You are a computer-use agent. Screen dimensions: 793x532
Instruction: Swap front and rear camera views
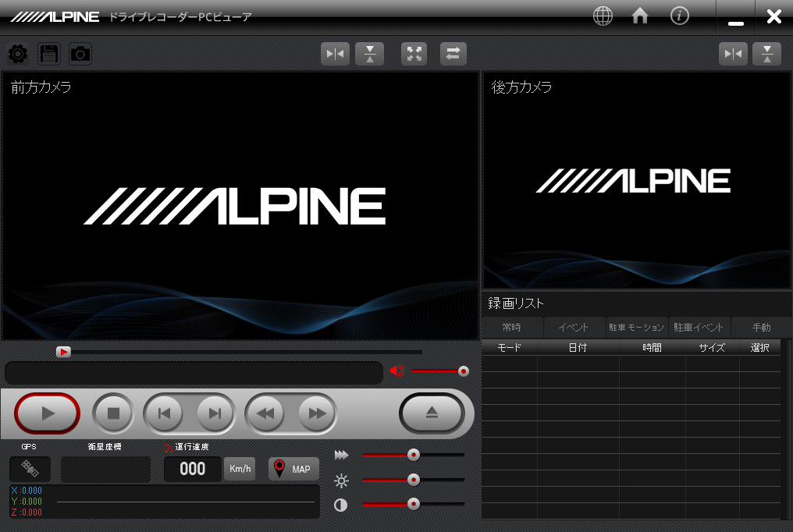453,54
